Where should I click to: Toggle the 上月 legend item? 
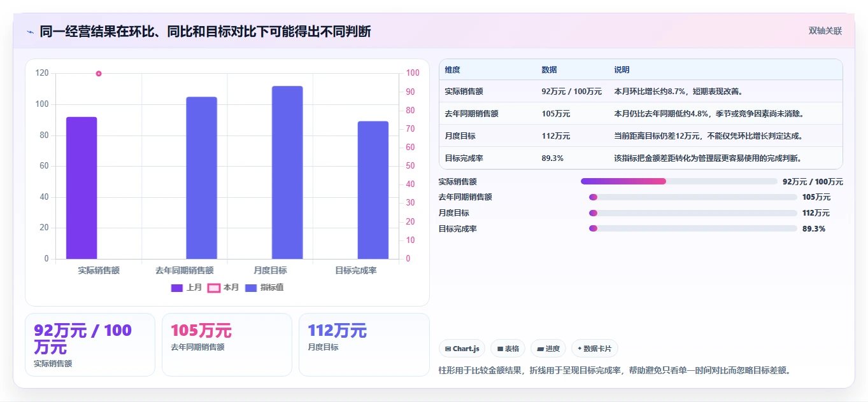pyautogui.click(x=187, y=288)
